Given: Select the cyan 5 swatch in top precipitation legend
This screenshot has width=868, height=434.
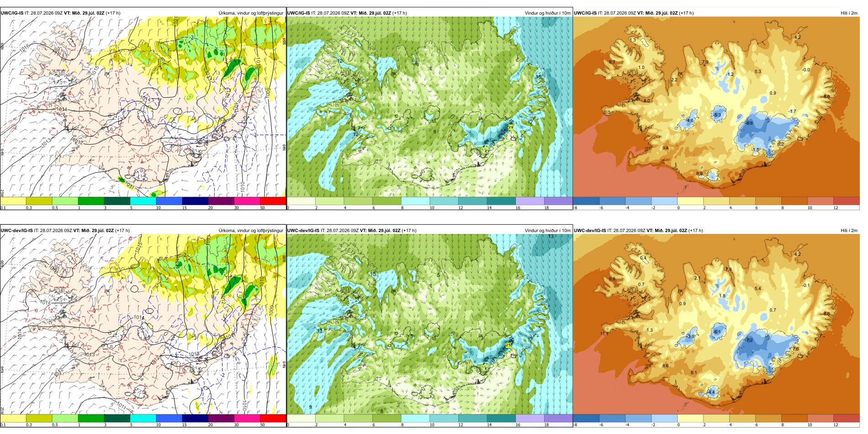Looking at the screenshot, I should pos(143,201).
